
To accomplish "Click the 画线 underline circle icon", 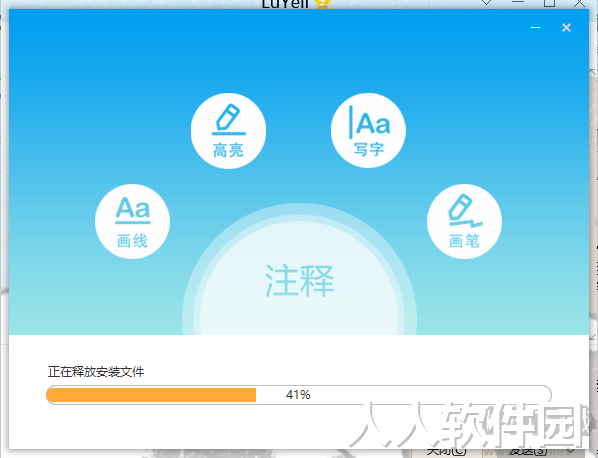I will coord(132,222).
